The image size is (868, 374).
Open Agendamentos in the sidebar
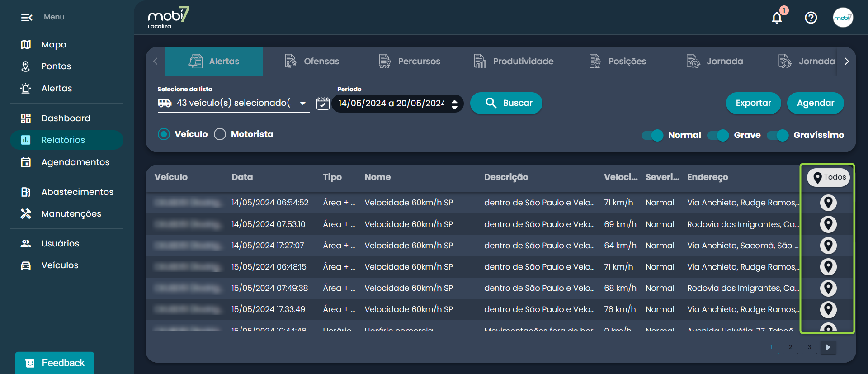coord(66,162)
